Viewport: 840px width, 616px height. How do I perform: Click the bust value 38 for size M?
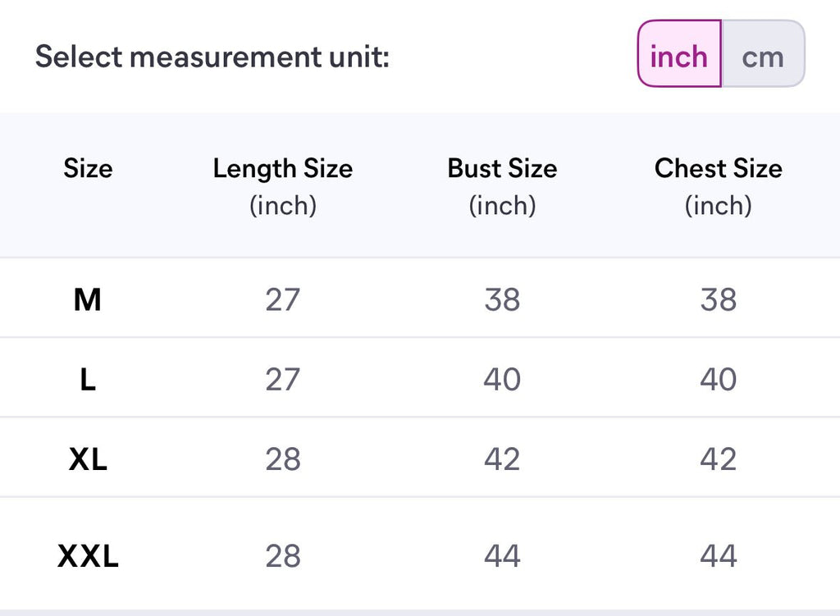(502, 300)
